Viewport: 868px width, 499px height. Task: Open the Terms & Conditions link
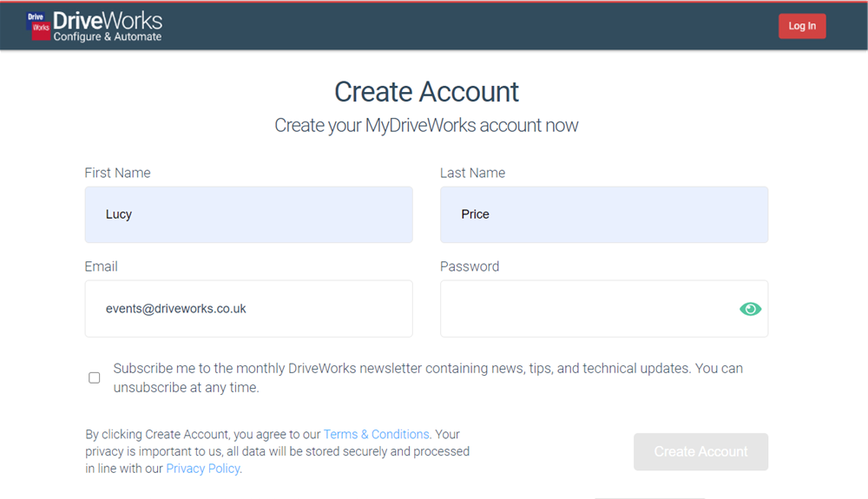[x=377, y=434]
